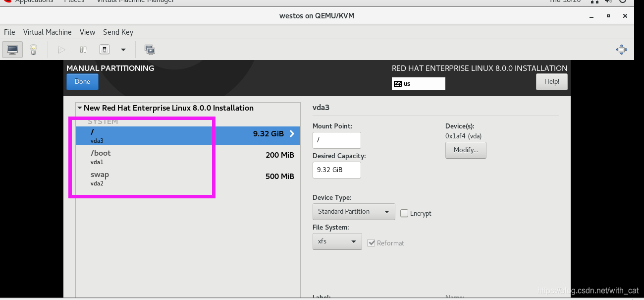Shut down the virtual machine icon
This screenshot has width=644, height=300.
105,50
